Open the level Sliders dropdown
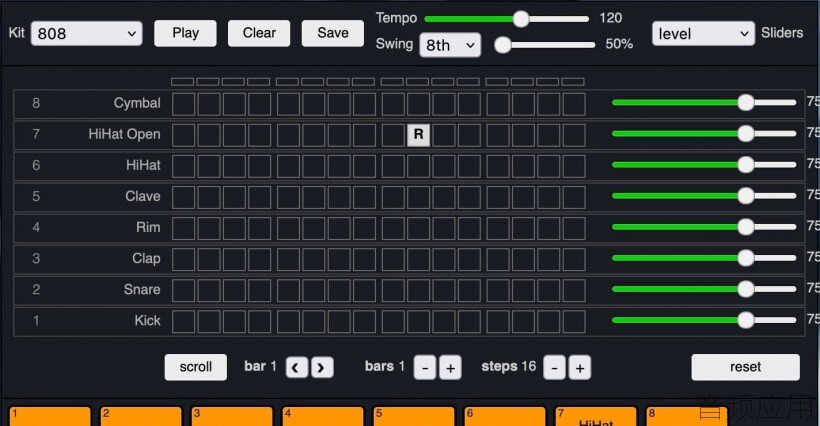This screenshot has width=820, height=426. coord(703,34)
